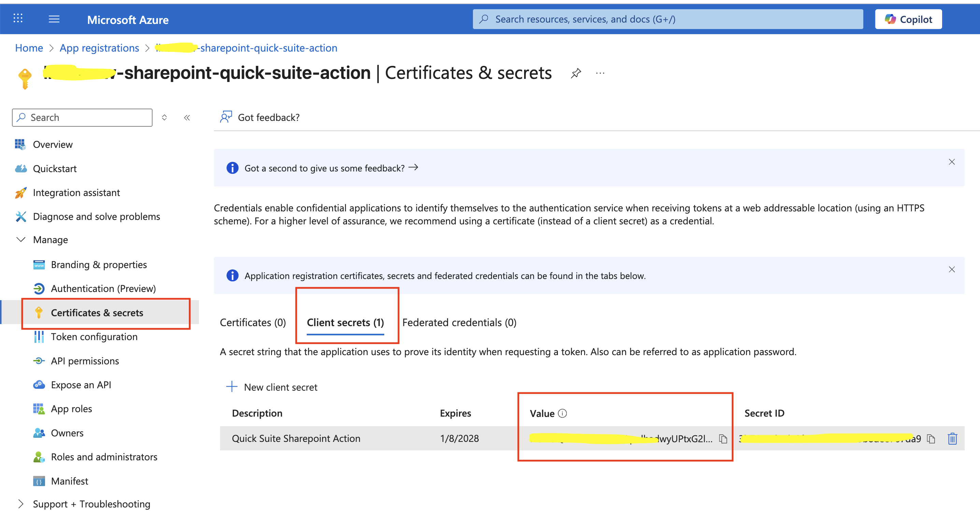Click the Value column info icon

[562, 413]
